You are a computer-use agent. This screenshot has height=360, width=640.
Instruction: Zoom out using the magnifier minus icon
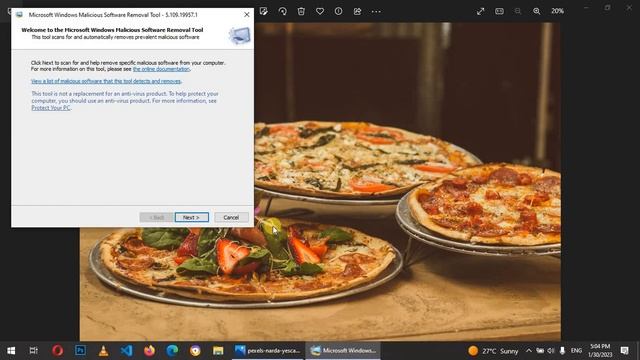coord(518,11)
